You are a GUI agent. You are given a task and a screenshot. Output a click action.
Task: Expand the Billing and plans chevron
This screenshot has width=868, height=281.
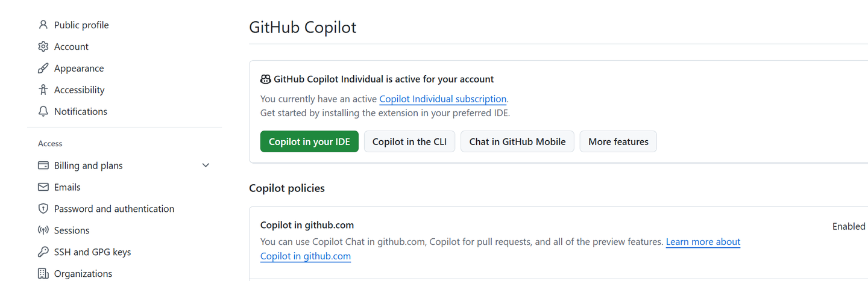(x=206, y=165)
